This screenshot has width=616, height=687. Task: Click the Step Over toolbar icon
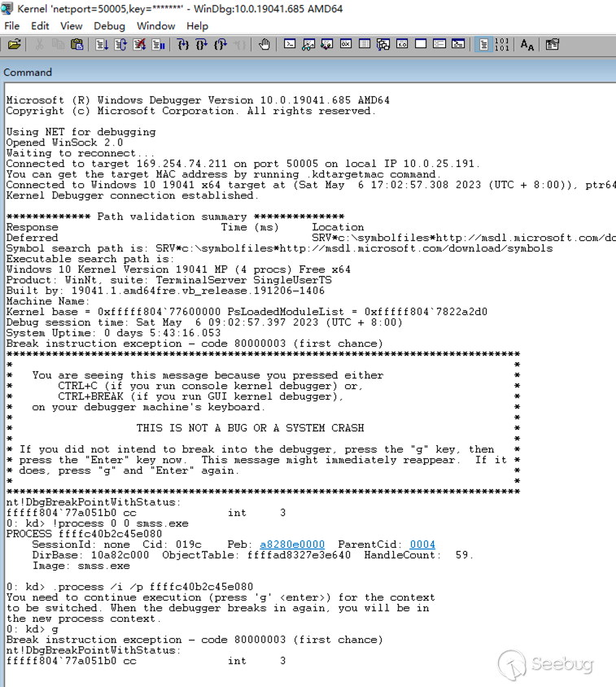click(202, 44)
